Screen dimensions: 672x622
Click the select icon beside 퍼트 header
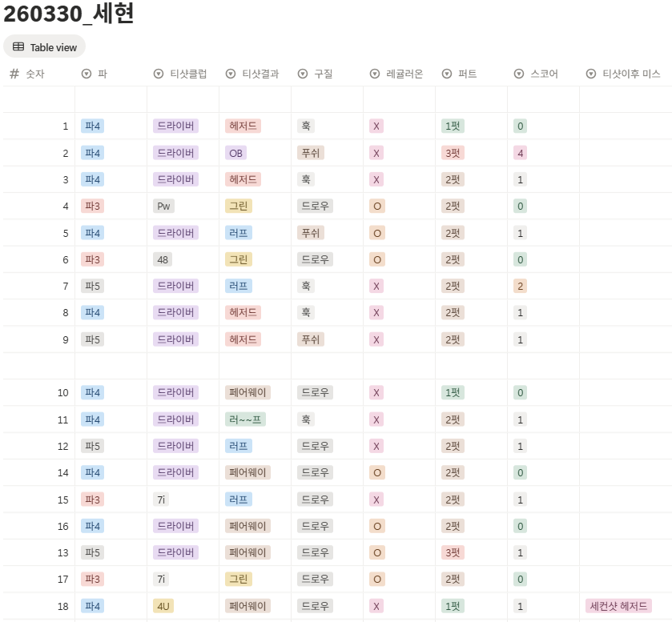(447, 74)
